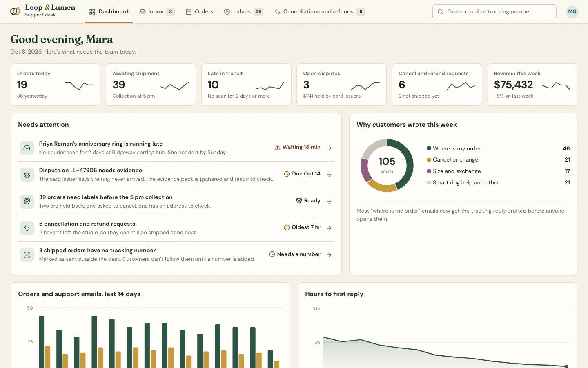Open the Orders today card
This screenshot has height=368, width=588.
coord(56,85)
